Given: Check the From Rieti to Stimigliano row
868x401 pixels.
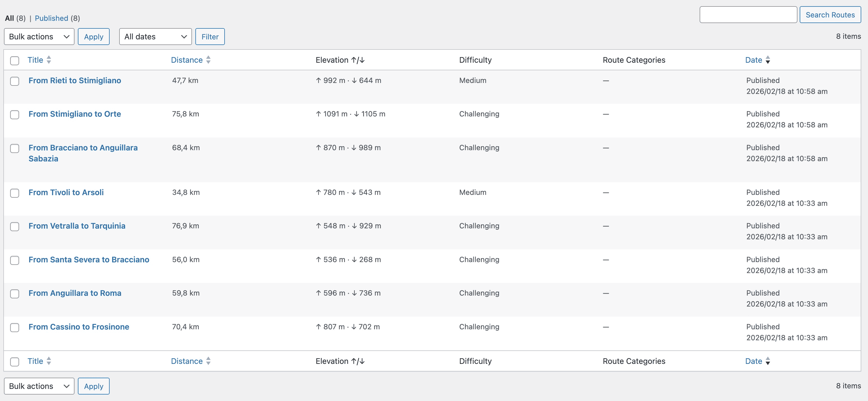Looking at the screenshot, I should [x=15, y=81].
